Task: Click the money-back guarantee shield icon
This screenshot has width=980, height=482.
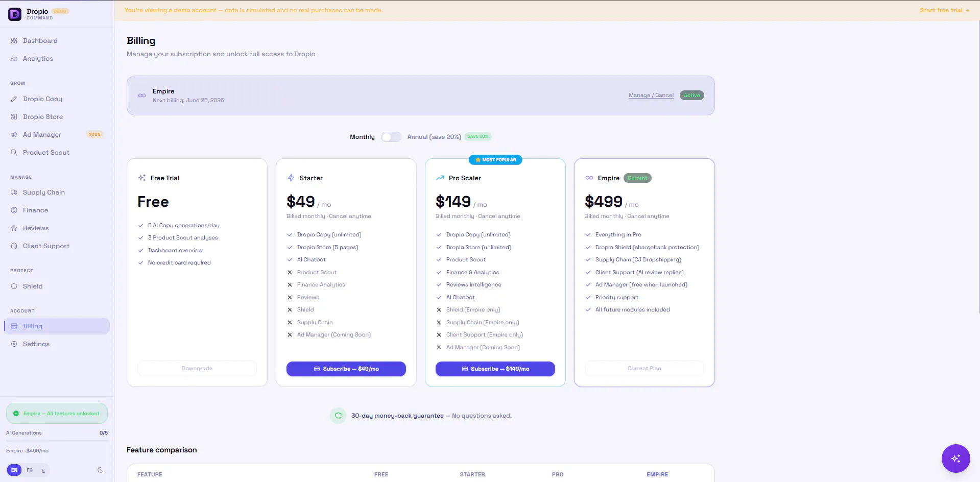Action: coord(338,416)
